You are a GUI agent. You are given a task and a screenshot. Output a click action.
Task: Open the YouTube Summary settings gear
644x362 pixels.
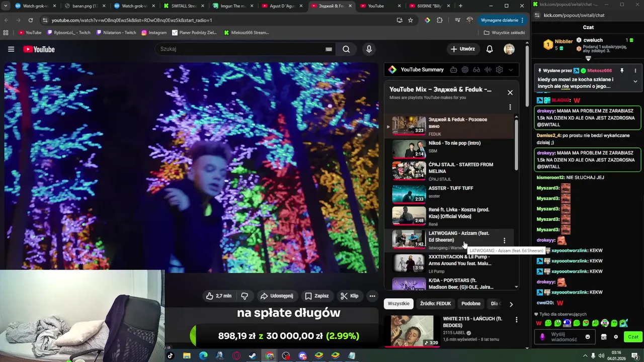pyautogui.click(x=499, y=70)
